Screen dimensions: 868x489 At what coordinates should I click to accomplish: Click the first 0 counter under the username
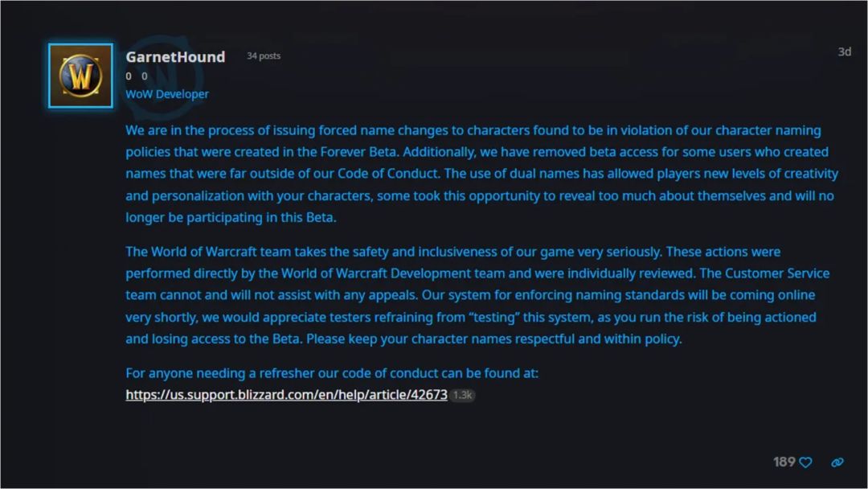(x=129, y=76)
